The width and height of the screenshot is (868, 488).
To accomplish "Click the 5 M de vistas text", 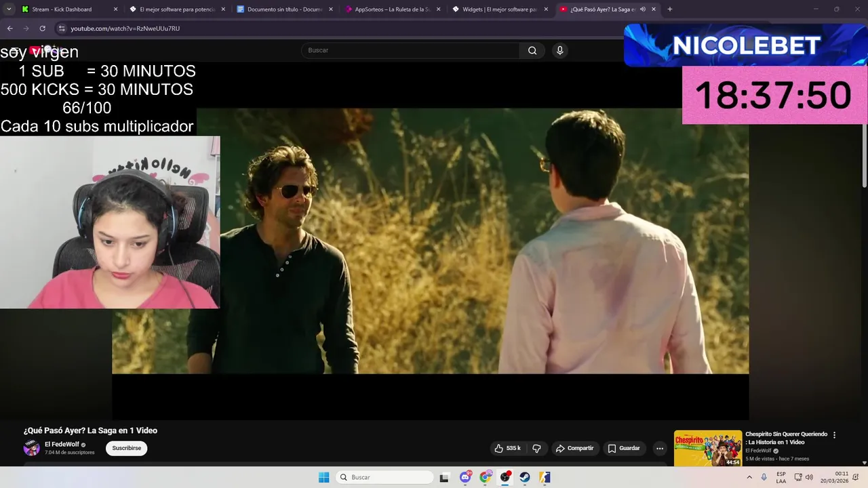I will (x=761, y=459).
